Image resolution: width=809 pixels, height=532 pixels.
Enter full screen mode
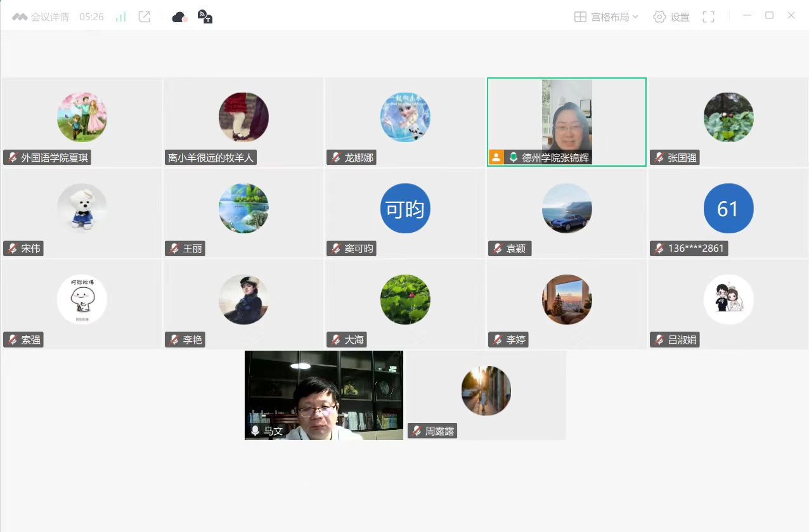(709, 17)
